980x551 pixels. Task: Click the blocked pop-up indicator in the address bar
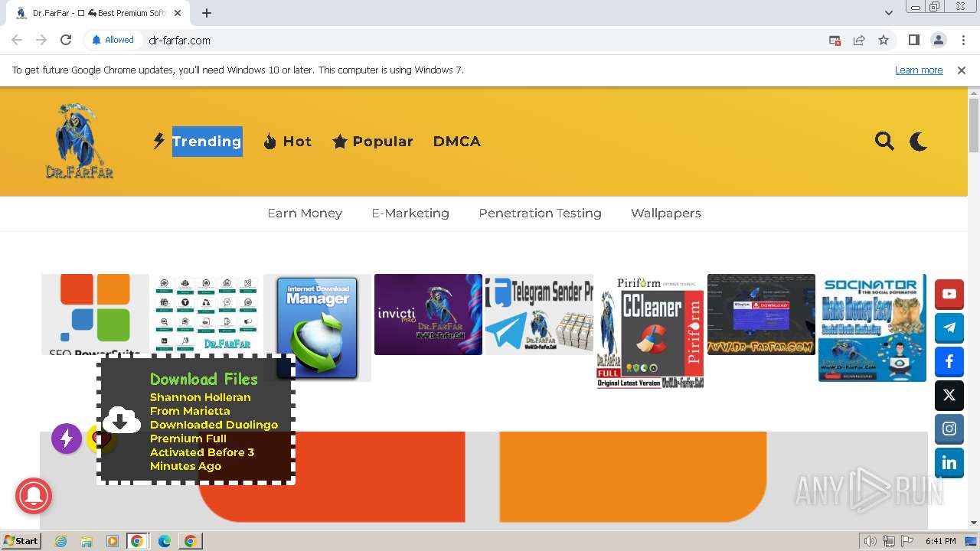coord(835,40)
